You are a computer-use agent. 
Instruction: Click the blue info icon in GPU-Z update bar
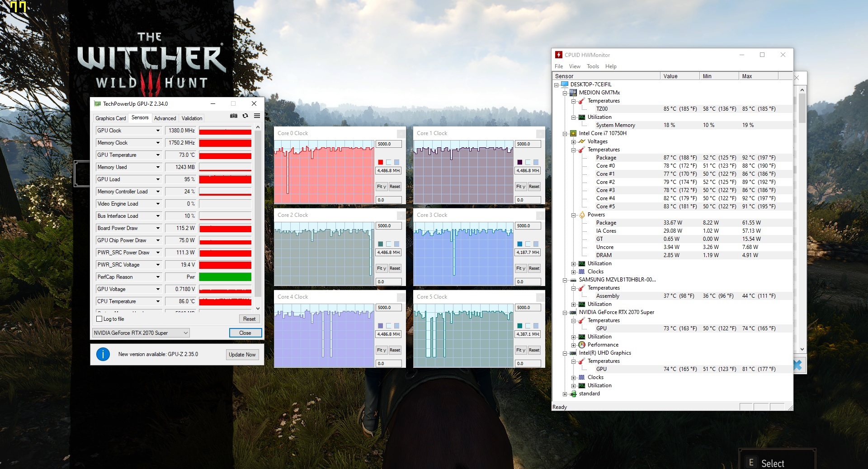pyautogui.click(x=103, y=354)
